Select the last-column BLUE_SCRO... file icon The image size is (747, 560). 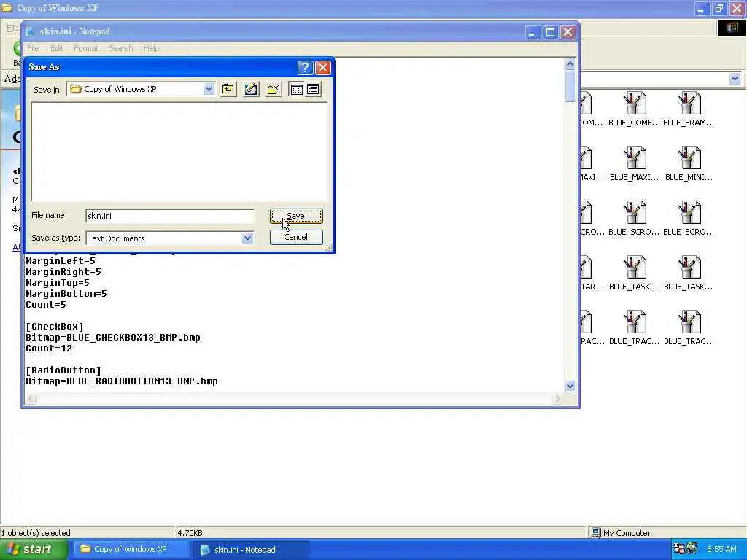689,219
